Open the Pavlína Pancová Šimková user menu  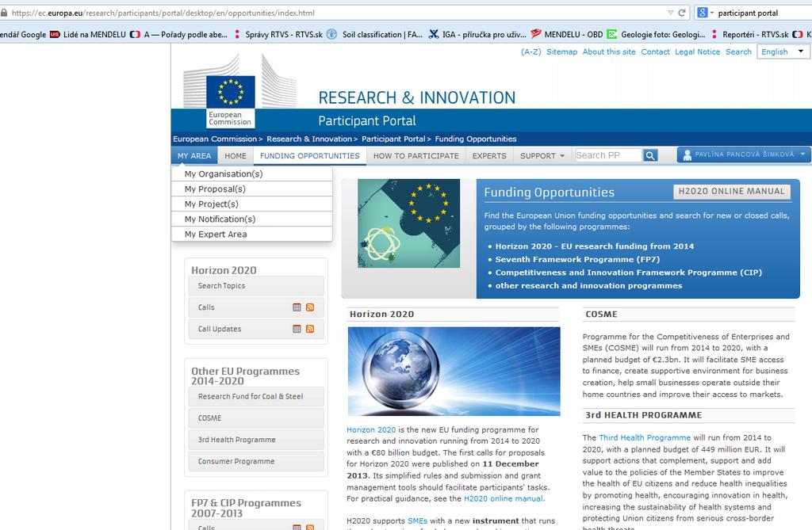coord(744,154)
